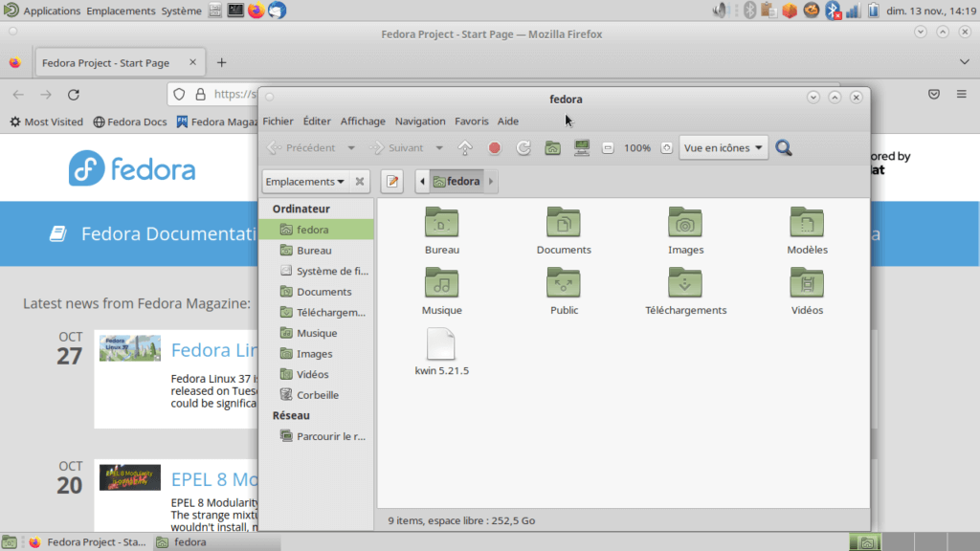Viewport: 980px width, 551px height.
Task: Click the Précédent back button
Action: tap(302, 148)
